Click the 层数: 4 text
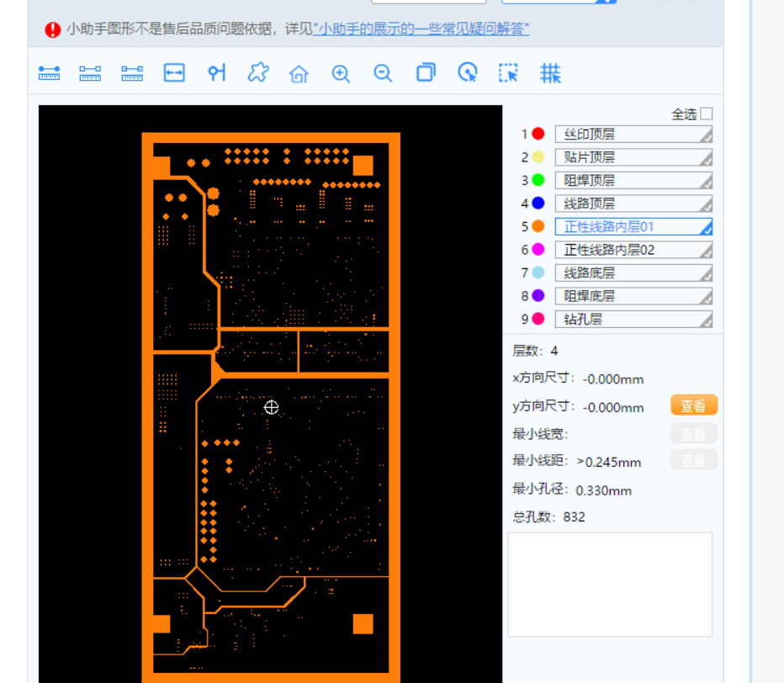Viewport: 784px width, 683px height. pyautogui.click(x=535, y=351)
